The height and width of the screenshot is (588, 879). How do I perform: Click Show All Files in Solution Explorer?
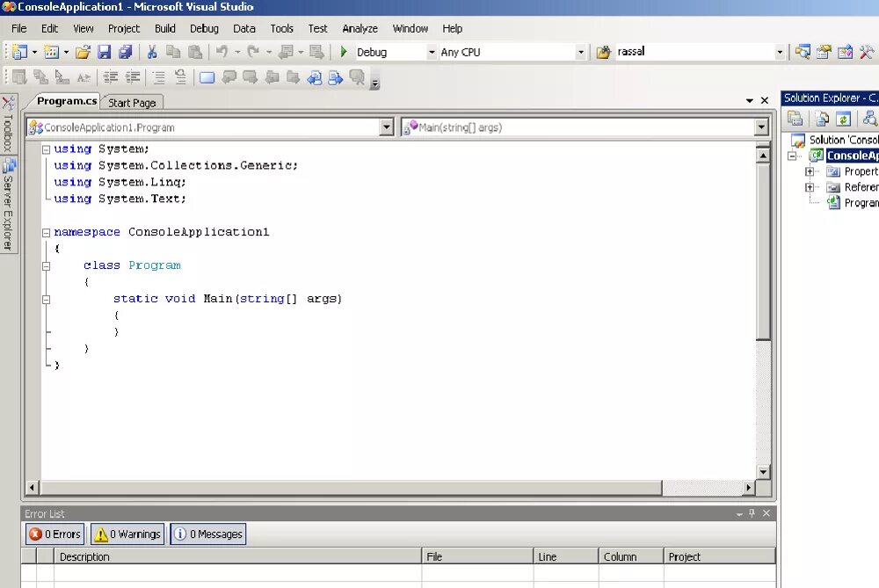(823, 119)
